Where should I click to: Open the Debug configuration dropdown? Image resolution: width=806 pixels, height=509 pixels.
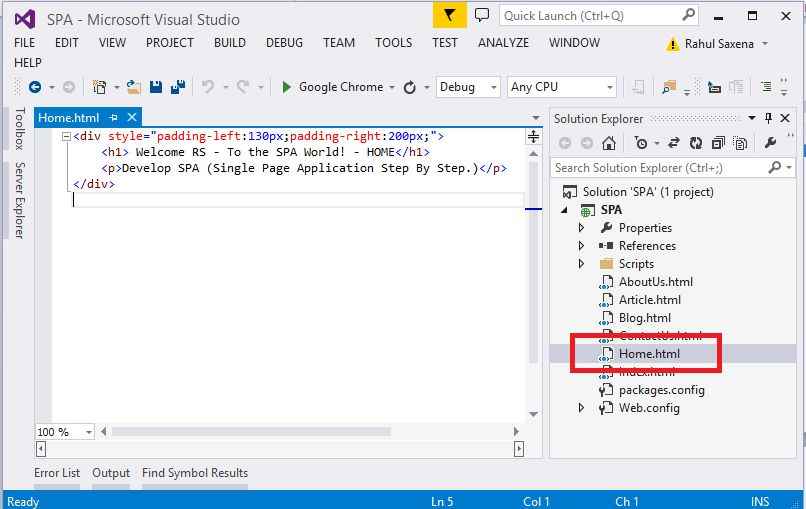click(493, 87)
